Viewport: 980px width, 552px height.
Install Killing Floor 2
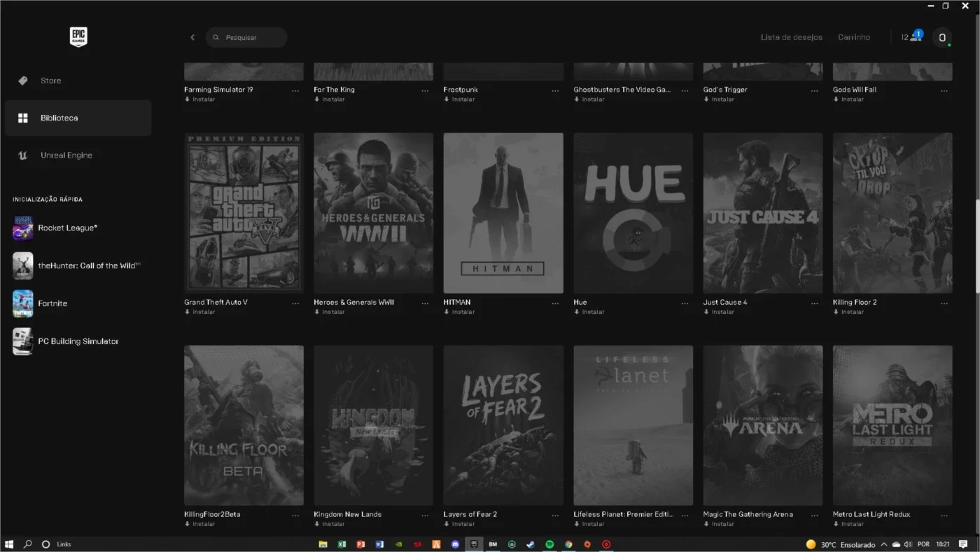(848, 312)
